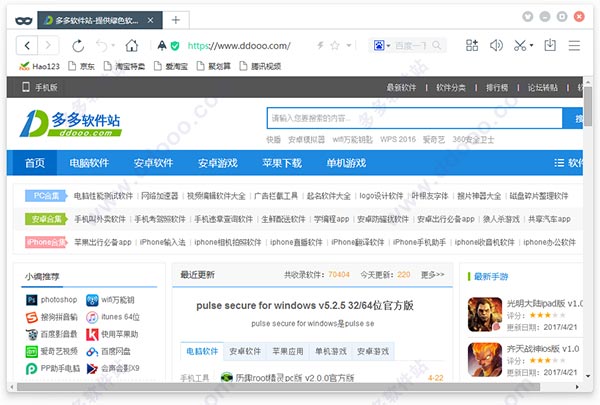Screen dimensions: 600x405
Task: Switch to 苹果应用 tab in 最近更新
Action: point(288,351)
